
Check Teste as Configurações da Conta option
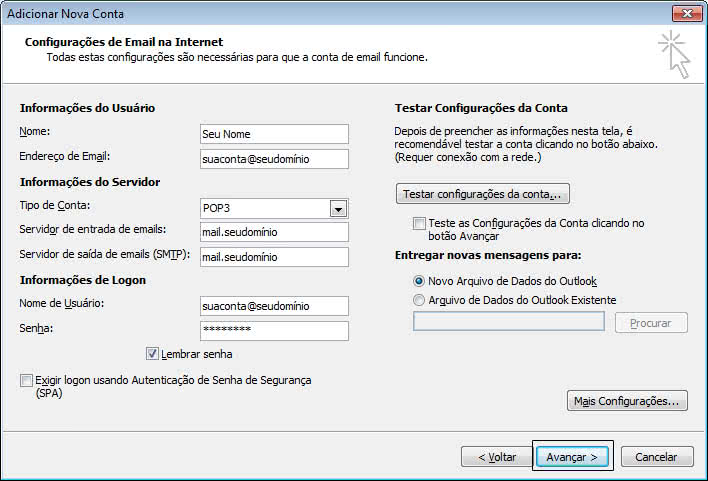pos(419,223)
